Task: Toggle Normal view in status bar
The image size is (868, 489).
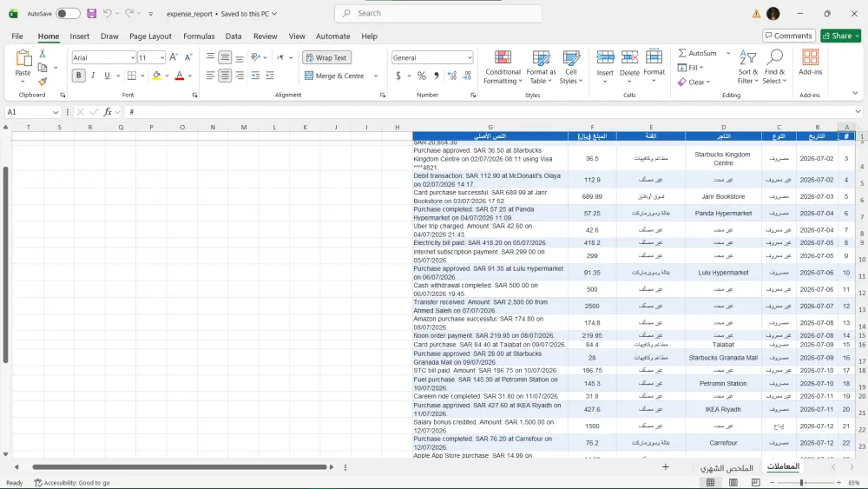Action: coord(710,482)
